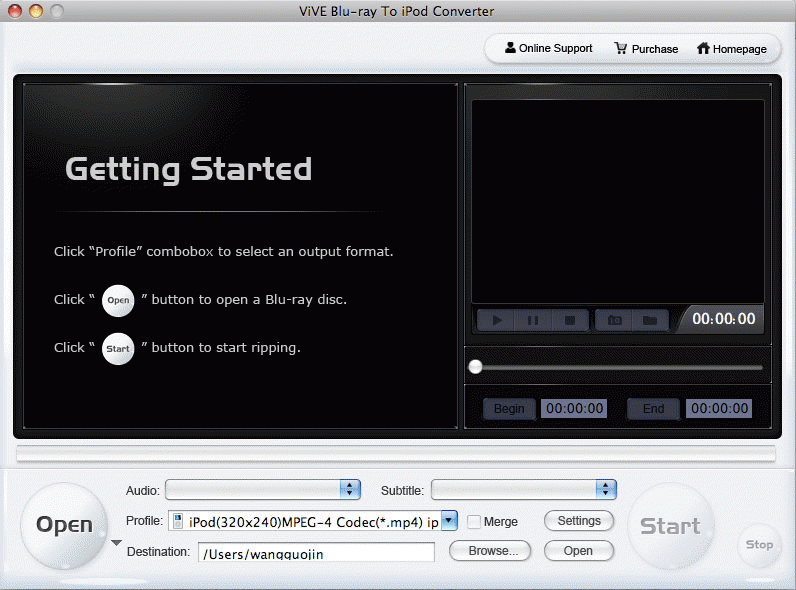The height and width of the screenshot is (590, 796).
Task: Click the preview seek slider track
Action: (616, 367)
